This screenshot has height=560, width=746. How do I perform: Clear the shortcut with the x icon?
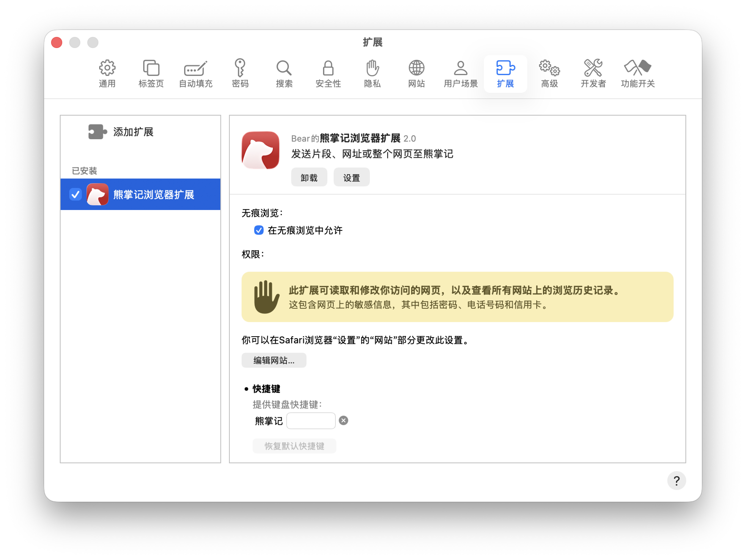[x=343, y=420]
